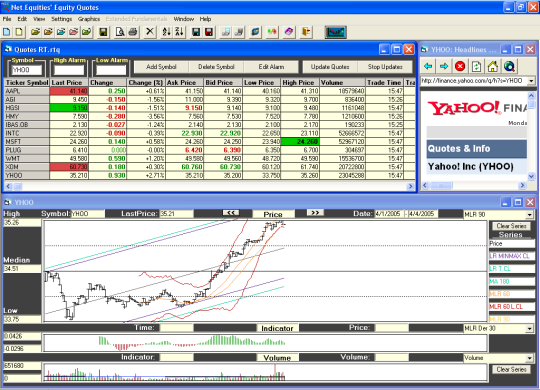Open the Window menu
540x390 pixels.
point(184,19)
